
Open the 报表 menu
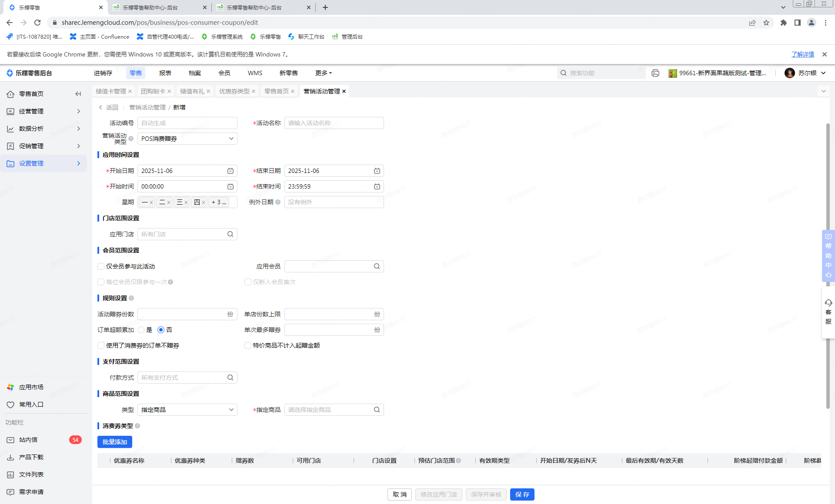165,73
